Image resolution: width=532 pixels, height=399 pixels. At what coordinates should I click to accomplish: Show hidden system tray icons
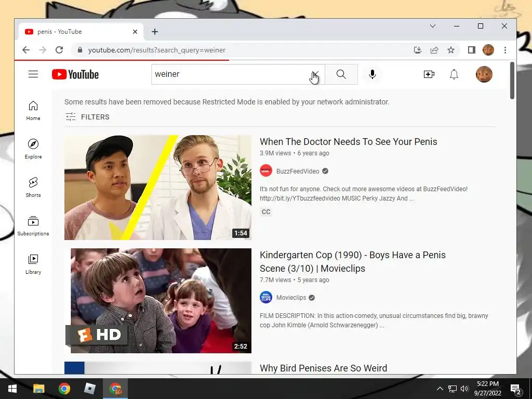tap(440, 389)
